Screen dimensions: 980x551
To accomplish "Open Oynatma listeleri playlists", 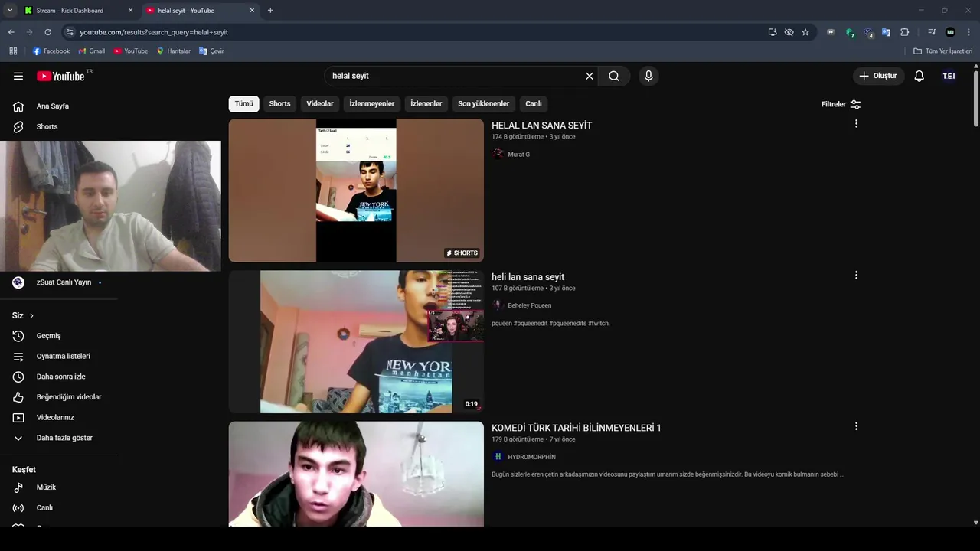I will pyautogui.click(x=61, y=356).
